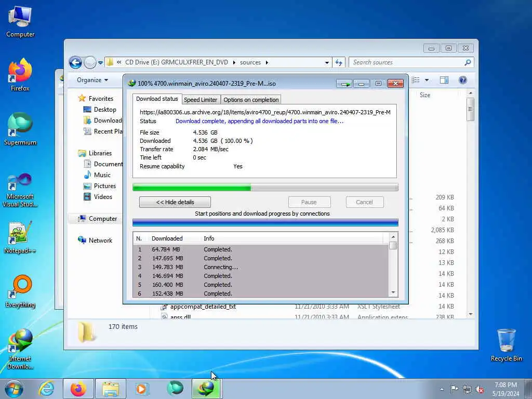Click the IDM send-to-tray green arrow button
The image size is (532, 399).
click(345, 84)
